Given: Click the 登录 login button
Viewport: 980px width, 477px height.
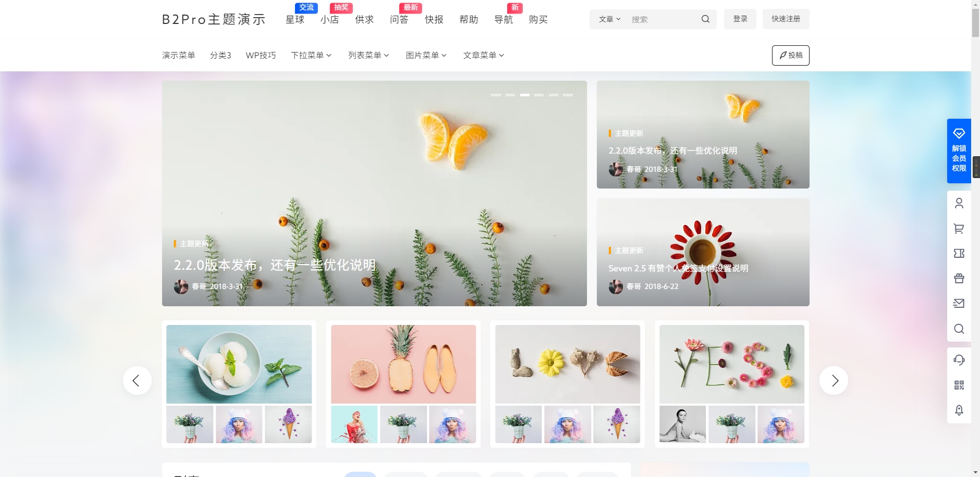Looking at the screenshot, I should [740, 19].
